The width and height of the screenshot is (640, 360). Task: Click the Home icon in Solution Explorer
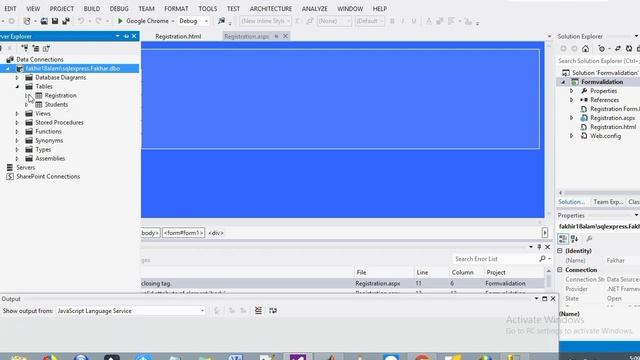click(x=585, y=49)
